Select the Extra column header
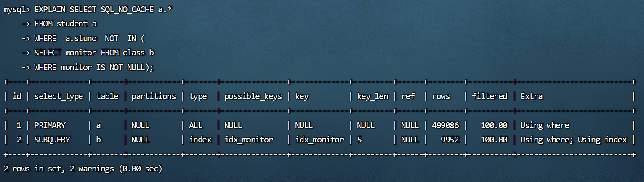Screen dimensions: 644x182 532,96
